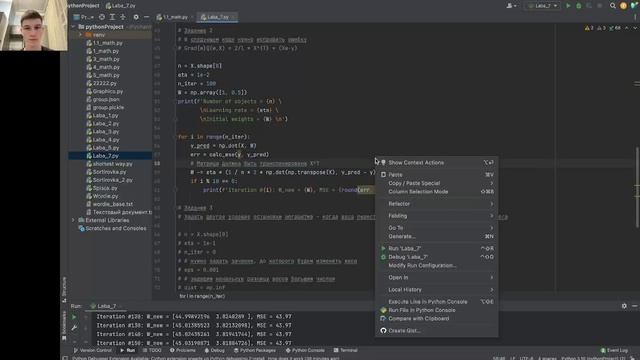Open the Copy / Paste Special submenu
The height and width of the screenshot is (360, 640).
tap(436, 183)
